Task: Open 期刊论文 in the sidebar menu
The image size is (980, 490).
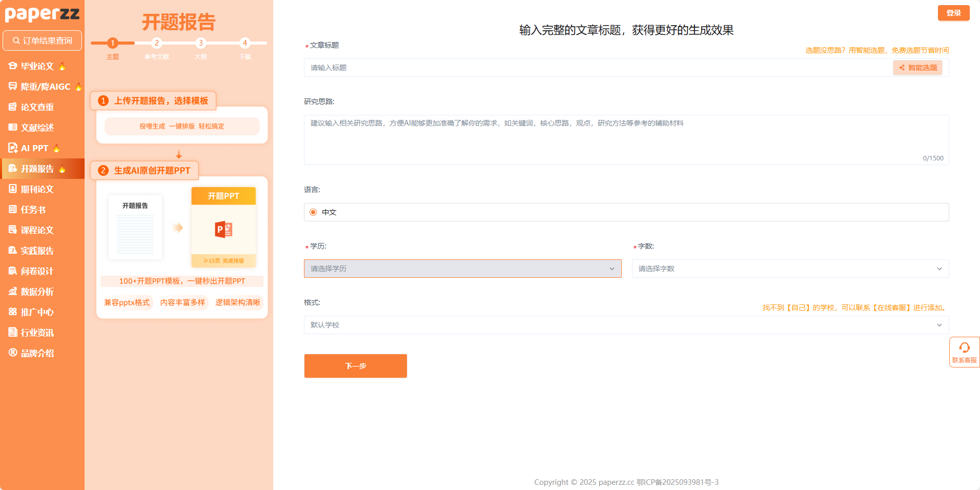Action: coord(37,189)
